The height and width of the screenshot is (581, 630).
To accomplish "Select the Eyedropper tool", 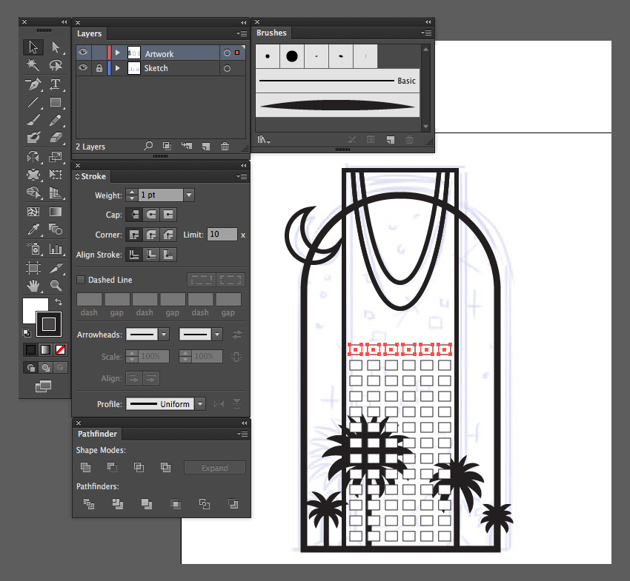I will tap(33, 229).
